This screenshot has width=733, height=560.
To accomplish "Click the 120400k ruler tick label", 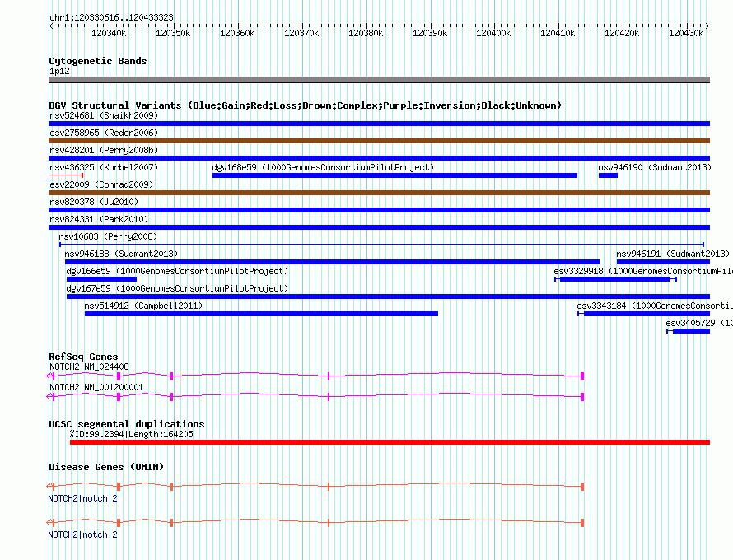I will point(493,33).
